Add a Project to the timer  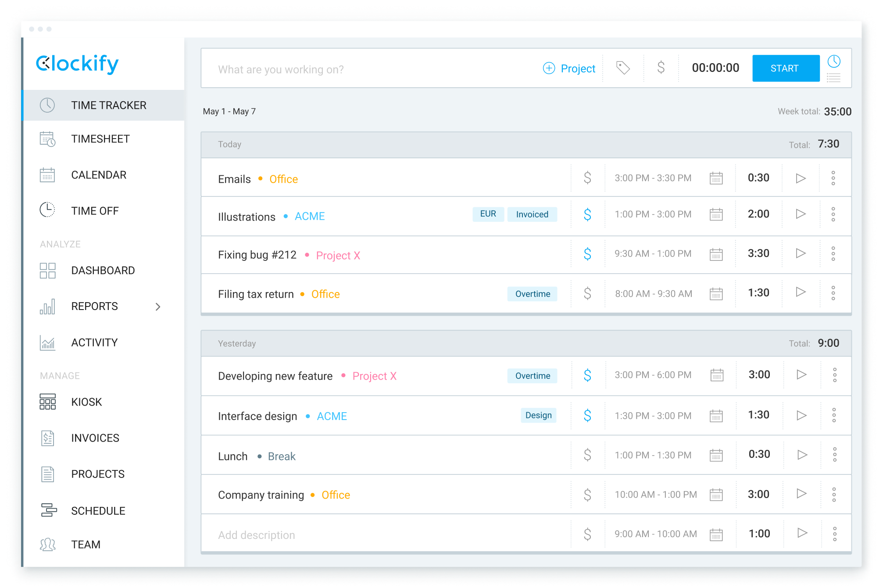[x=569, y=68]
